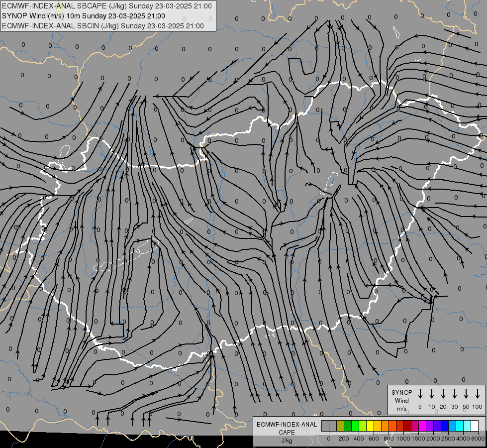Pick the olive swatch on CAPE scale

pos(340,426)
